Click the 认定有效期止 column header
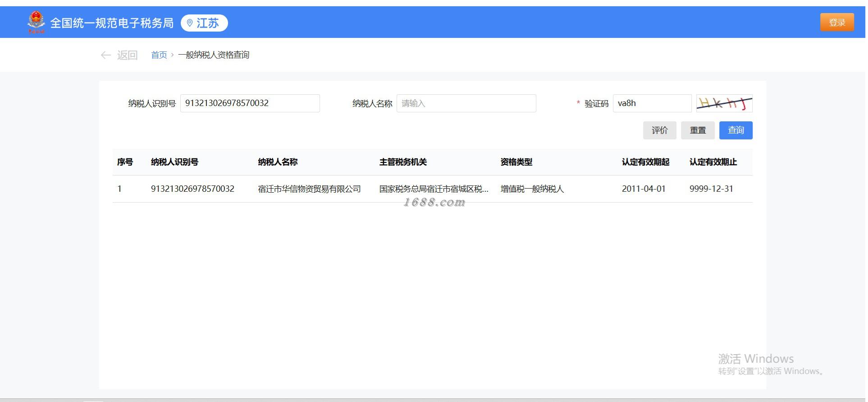 [713, 162]
